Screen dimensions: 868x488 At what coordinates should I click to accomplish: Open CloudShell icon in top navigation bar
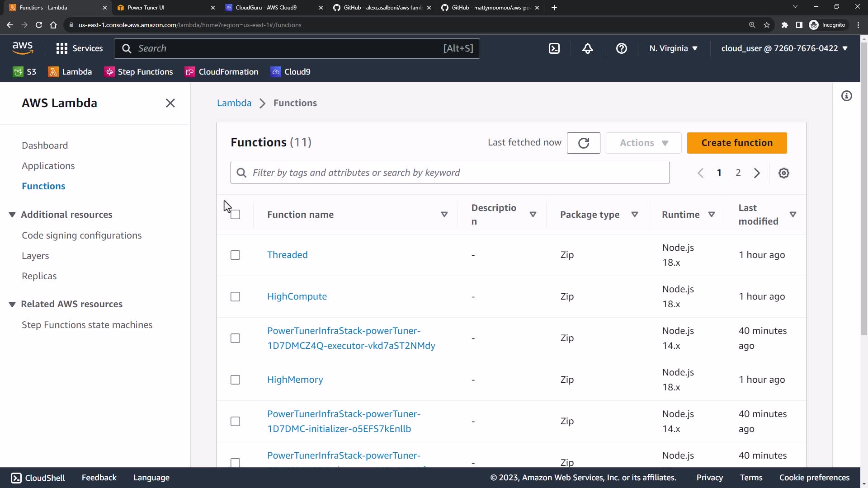[x=554, y=48]
